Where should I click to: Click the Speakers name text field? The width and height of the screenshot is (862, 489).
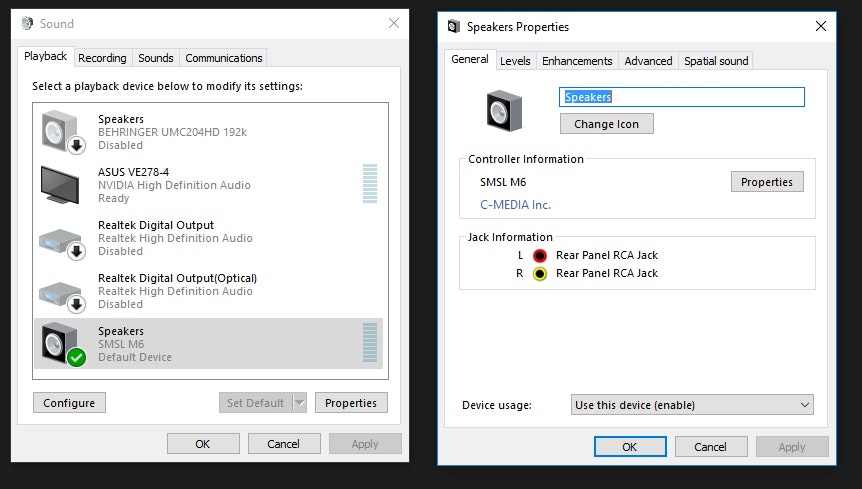point(681,97)
